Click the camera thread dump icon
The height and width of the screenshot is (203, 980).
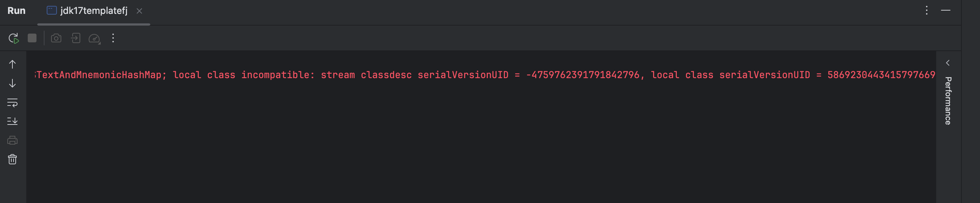click(x=56, y=38)
